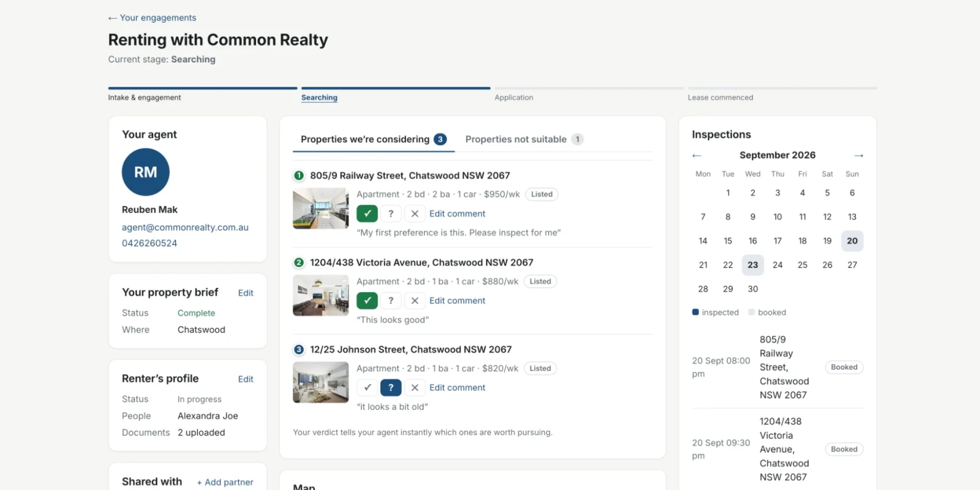The height and width of the screenshot is (490, 980).
Task: Select September 23 in the calendar
Action: coord(753,265)
